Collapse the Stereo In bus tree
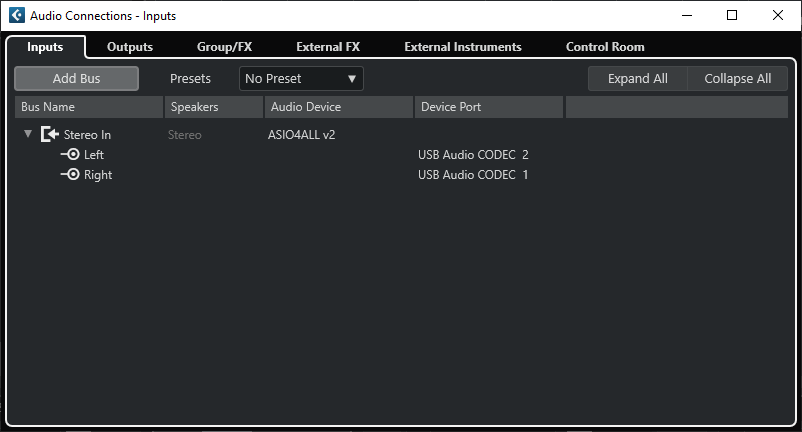Viewport: 802px width, 432px height. [28, 135]
